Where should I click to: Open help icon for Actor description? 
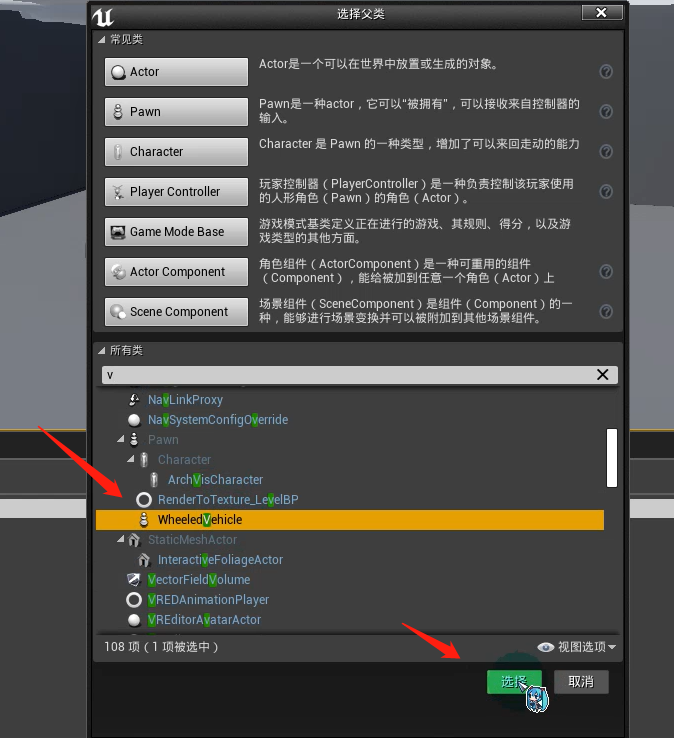pos(606,72)
